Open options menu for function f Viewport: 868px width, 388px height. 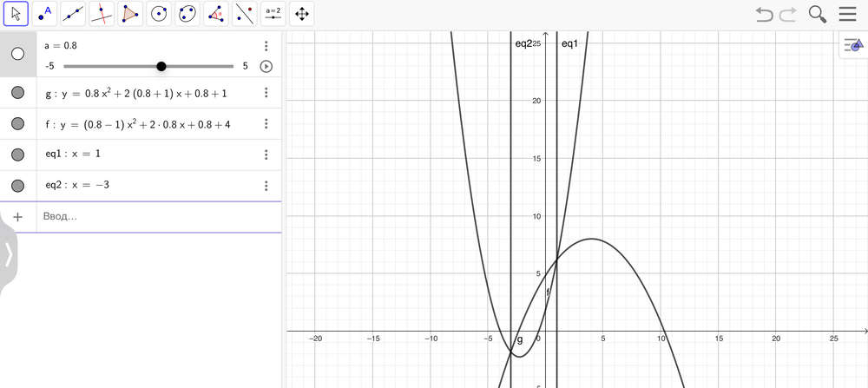tap(266, 124)
